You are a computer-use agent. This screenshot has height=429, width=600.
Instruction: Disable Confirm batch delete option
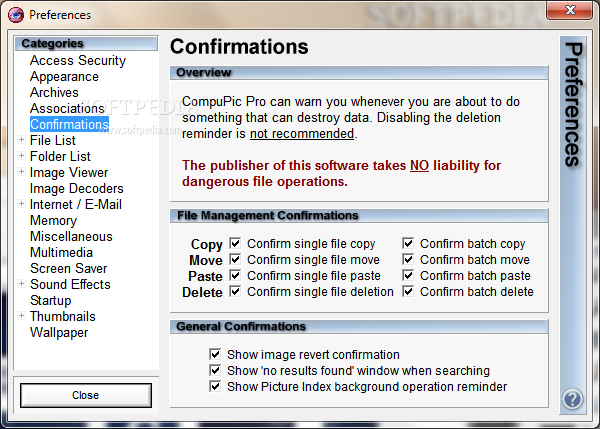coord(408,292)
